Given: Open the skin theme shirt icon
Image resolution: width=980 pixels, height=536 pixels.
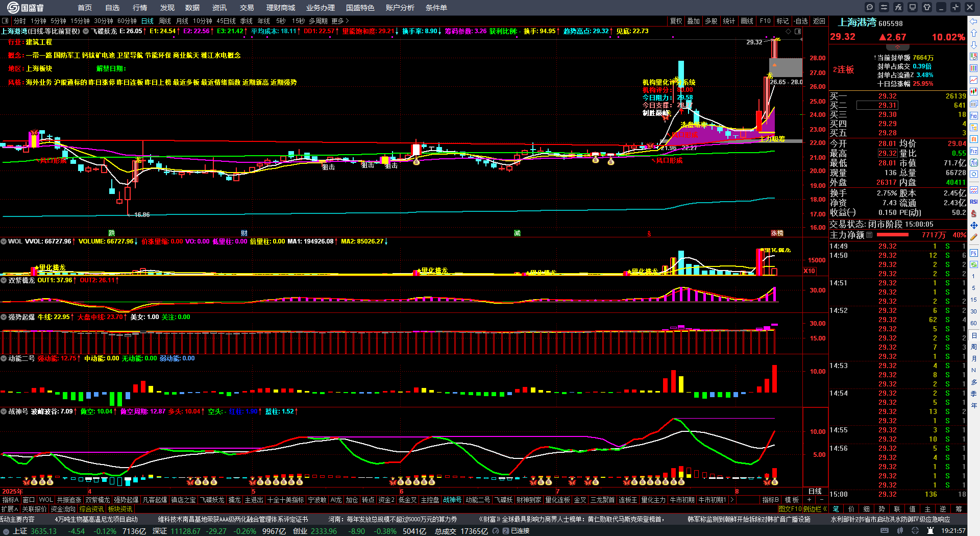Looking at the screenshot, I should click(927, 7).
